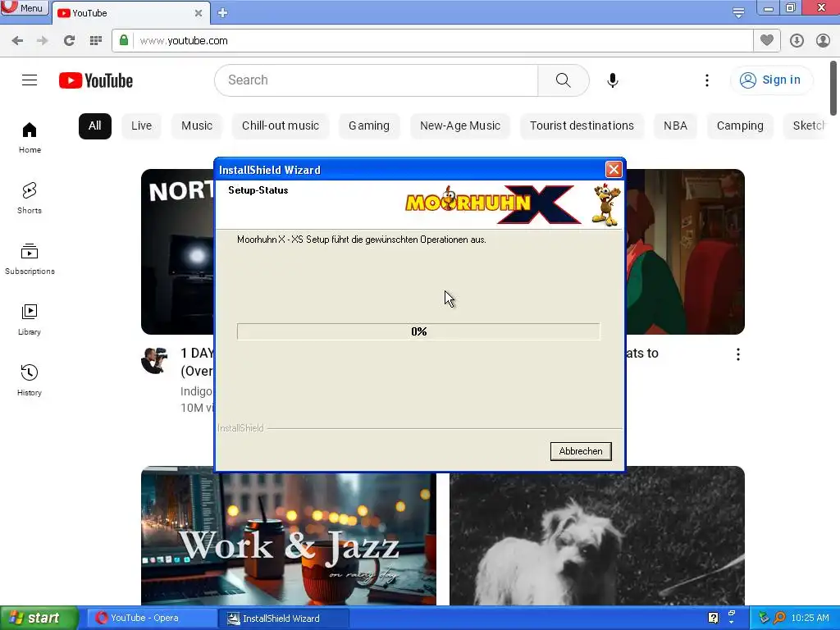
Task: Click the taskbar clock 10:25 AM
Action: [x=810, y=618]
